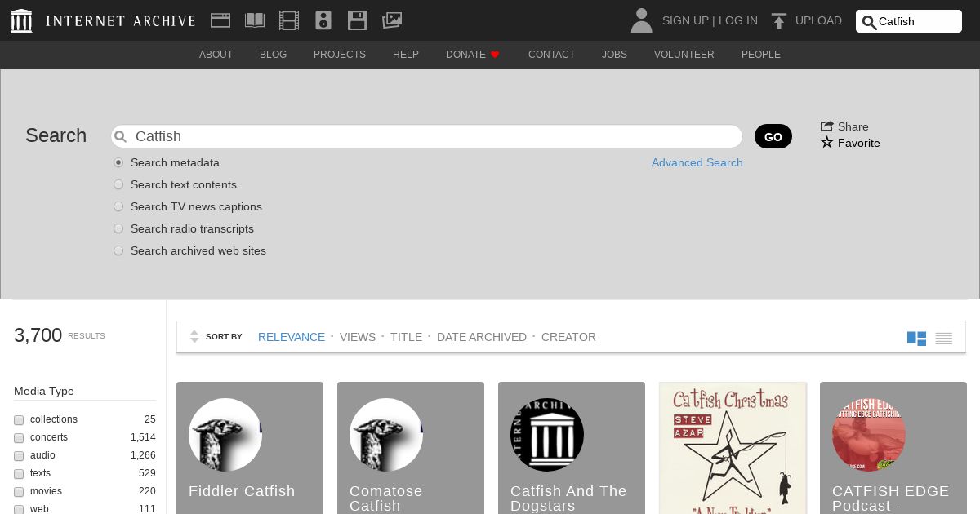Sort results by TITLE
980x514 pixels.
click(406, 337)
